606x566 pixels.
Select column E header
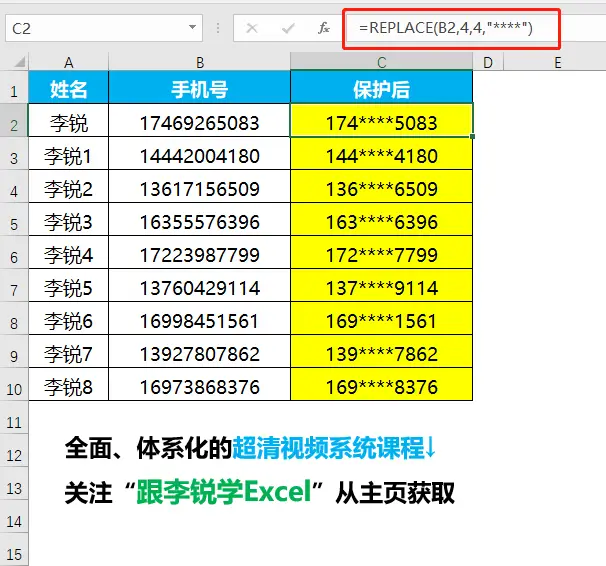click(x=557, y=62)
